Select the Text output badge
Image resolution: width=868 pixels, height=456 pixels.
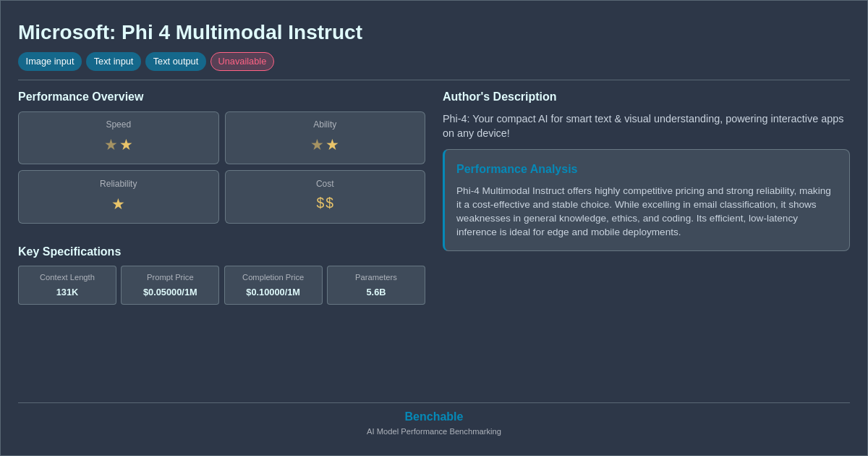(x=176, y=62)
